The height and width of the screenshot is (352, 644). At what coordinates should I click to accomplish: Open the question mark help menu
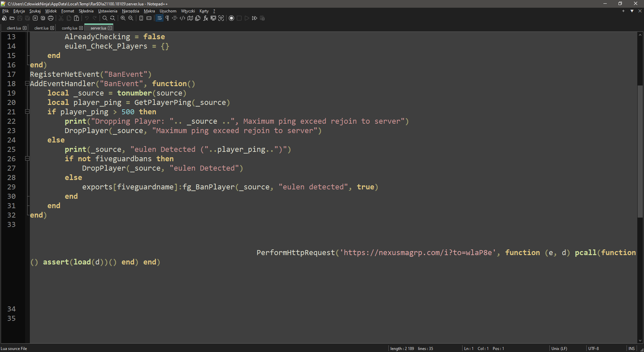tap(214, 11)
